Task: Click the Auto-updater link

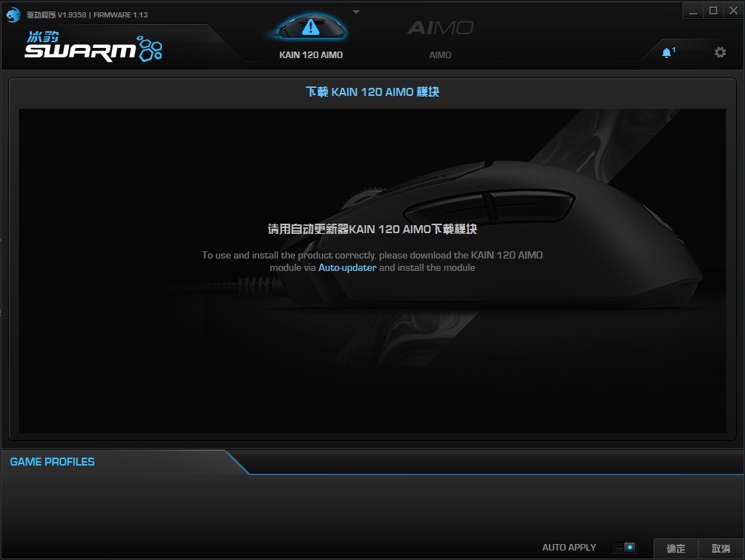Action: pos(347,267)
